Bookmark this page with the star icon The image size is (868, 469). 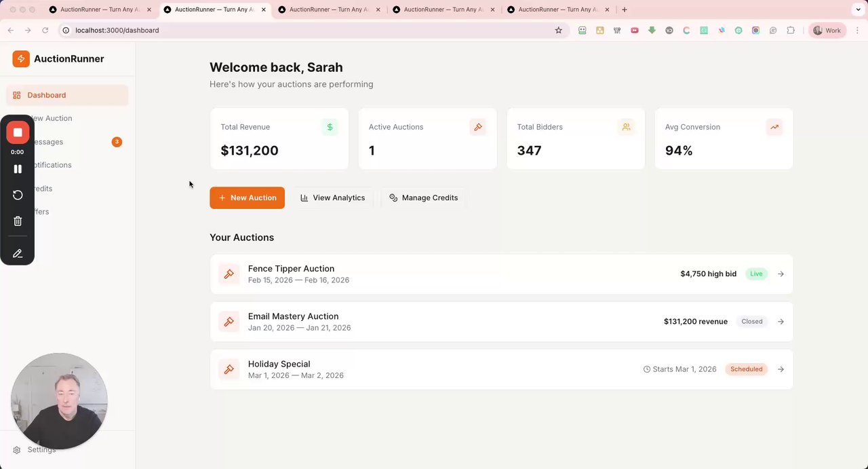pos(559,31)
